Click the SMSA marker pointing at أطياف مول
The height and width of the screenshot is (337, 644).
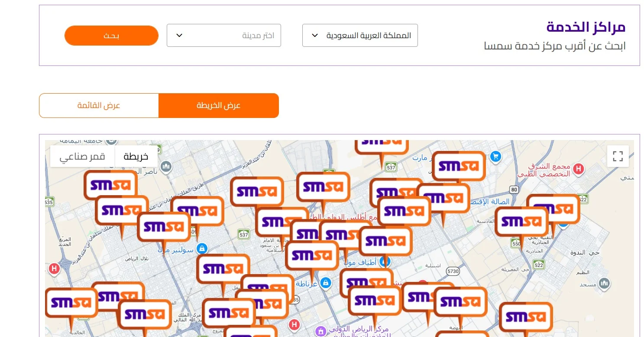pos(385,241)
